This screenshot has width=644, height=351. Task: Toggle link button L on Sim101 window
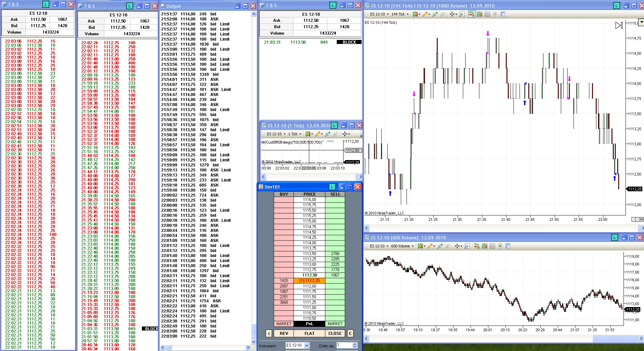point(332,187)
